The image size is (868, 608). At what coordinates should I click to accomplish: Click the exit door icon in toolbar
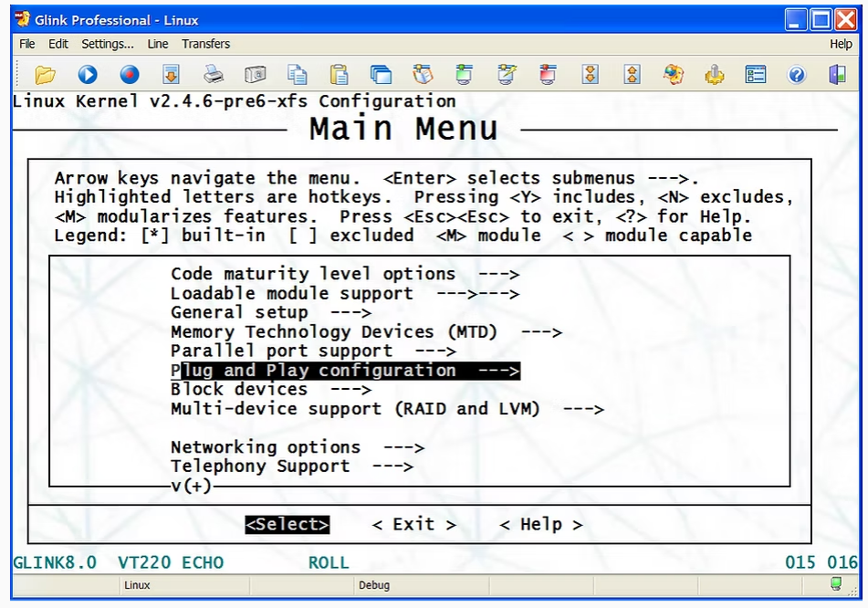[x=837, y=75]
